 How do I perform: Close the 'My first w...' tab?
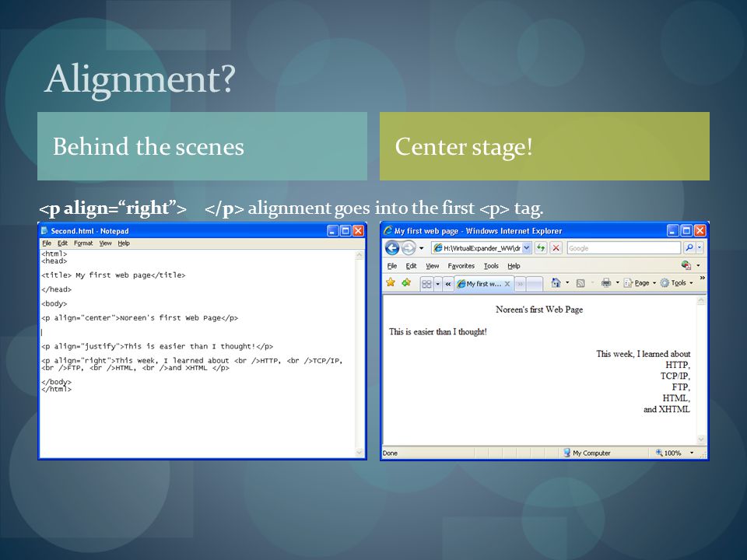(x=507, y=284)
